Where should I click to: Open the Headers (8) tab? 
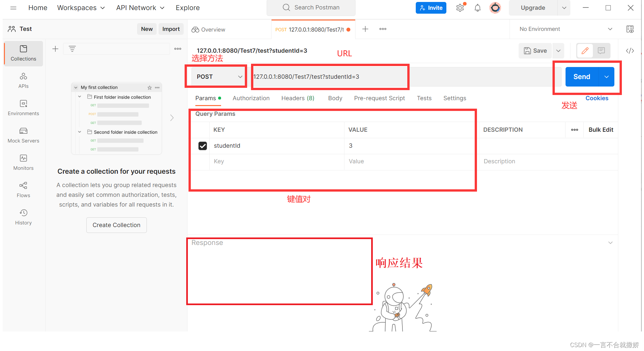coord(298,98)
